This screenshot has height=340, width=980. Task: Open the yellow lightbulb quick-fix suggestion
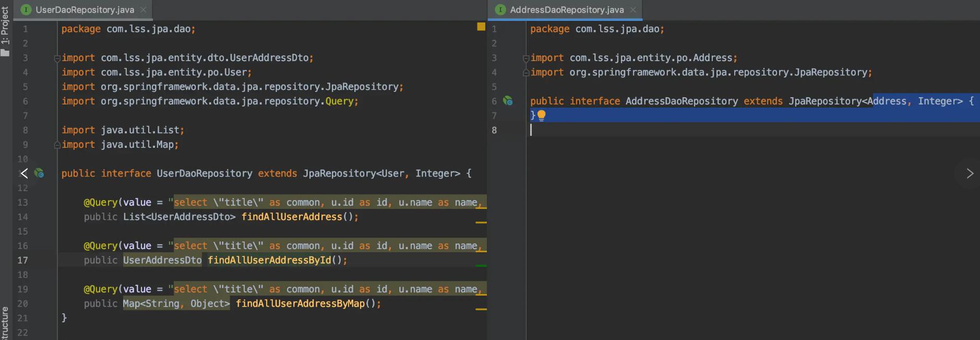pos(541,115)
